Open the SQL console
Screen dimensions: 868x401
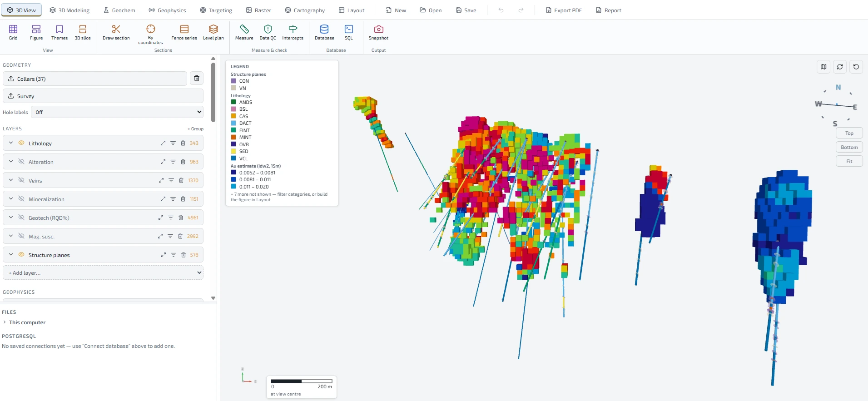pos(349,32)
